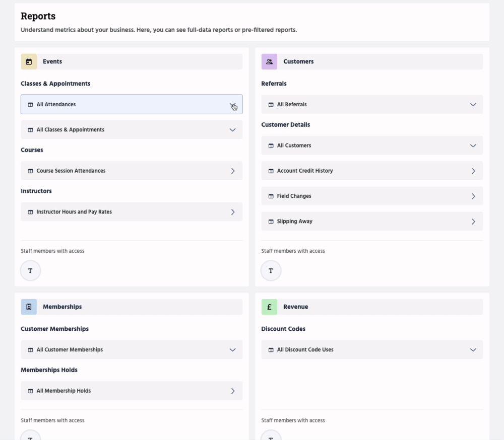
Task: Click the staff avatar T under Customers
Action: pyautogui.click(x=271, y=271)
